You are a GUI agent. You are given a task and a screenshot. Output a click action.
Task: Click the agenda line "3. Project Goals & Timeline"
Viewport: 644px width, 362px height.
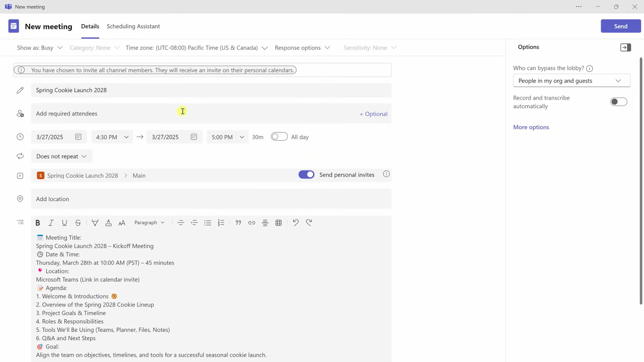[71, 313]
